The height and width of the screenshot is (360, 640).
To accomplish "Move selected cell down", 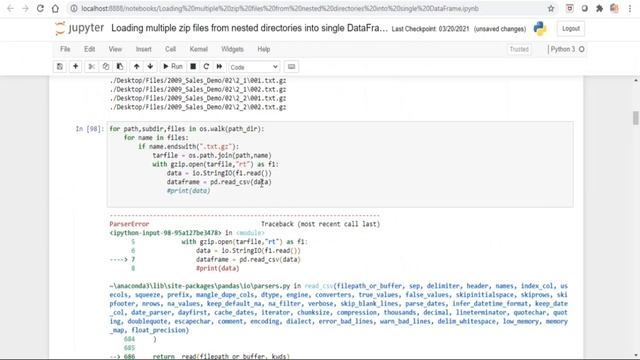I will 150,67.
